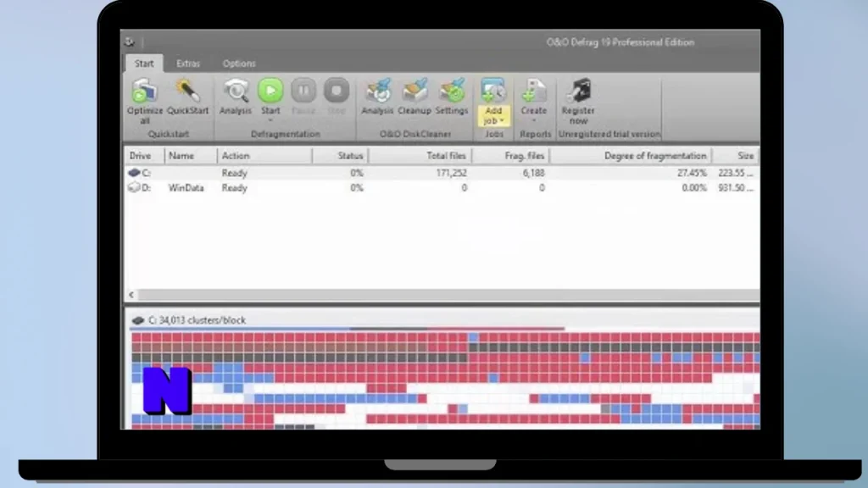Sort by the Frag. files column header
Screen dimensions: 868x488
(x=510, y=156)
